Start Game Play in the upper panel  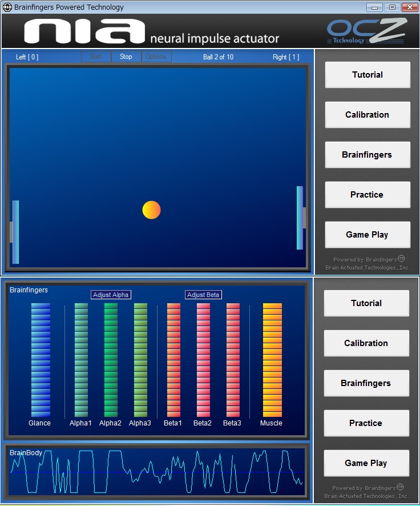tap(367, 235)
